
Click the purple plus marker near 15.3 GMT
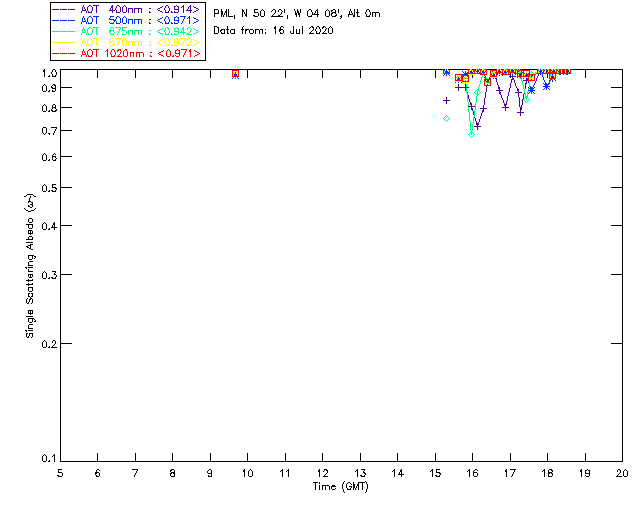tap(446, 100)
